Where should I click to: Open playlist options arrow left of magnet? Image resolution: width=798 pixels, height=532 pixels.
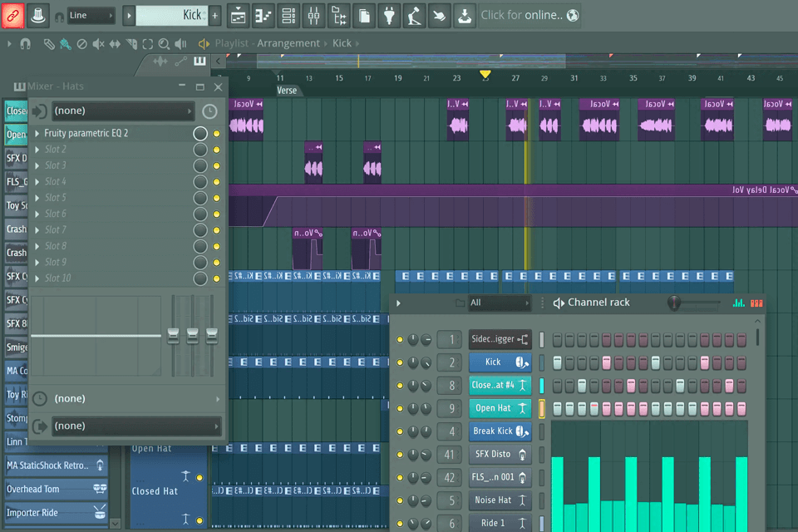click(9, 44)
